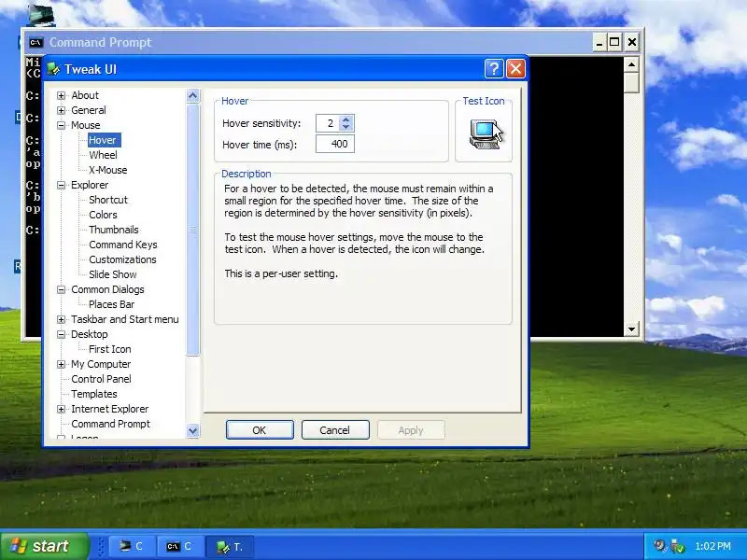The height and width of the screenshot is (560, 747).
Task: Close the Tweak UI dialog
Action: click(x=516, y=69)
